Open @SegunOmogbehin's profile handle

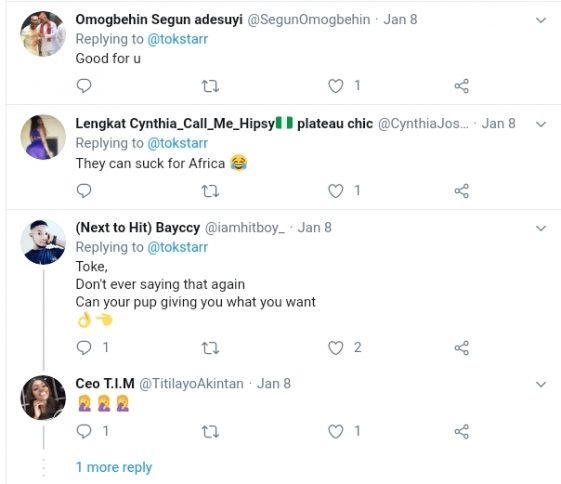(309, 19)
